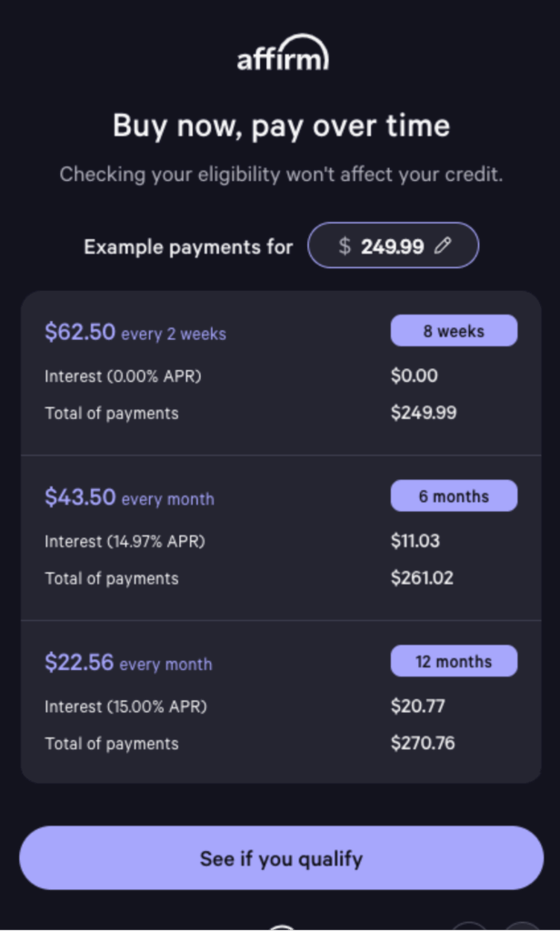Click the eligibility won't affect credit notice
The image size is (560, 931).
(281, 174)
